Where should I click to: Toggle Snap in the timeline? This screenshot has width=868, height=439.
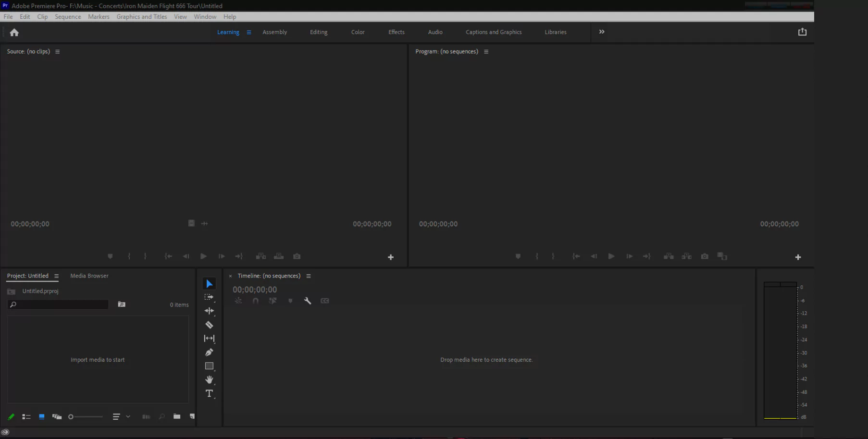pos(255,301)
